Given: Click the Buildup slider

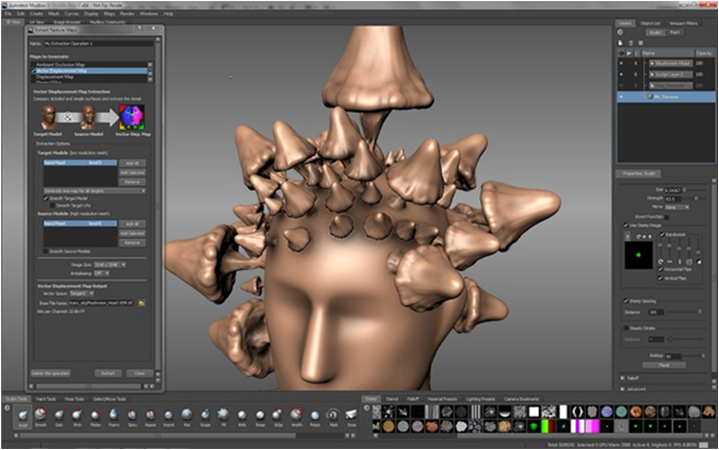Looking at the screenshot, I should tap(693, 356).
